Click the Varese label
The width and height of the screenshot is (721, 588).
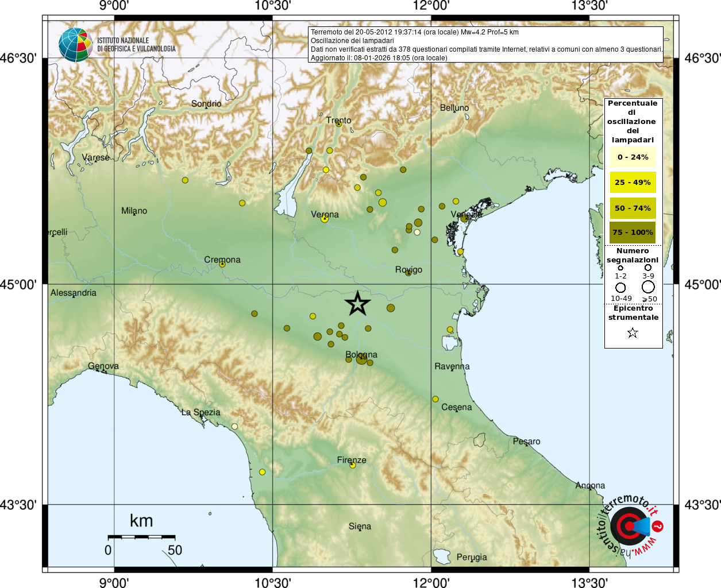click(95, 157)
